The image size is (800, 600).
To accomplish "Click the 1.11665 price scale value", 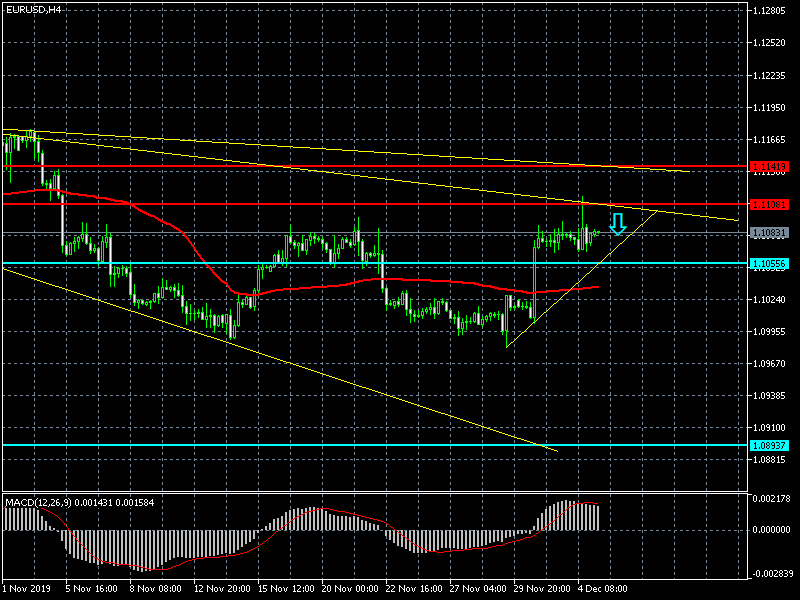I will coord(769,140).
